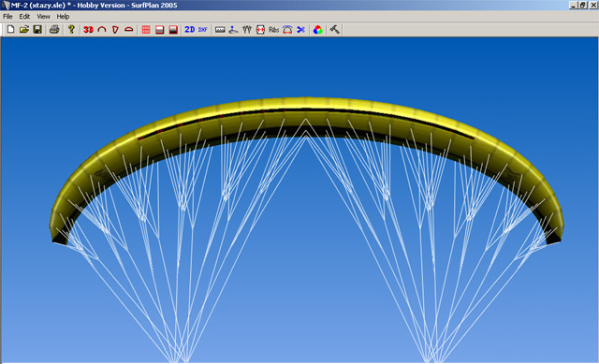Open the Edit menu

click(24, 17)
